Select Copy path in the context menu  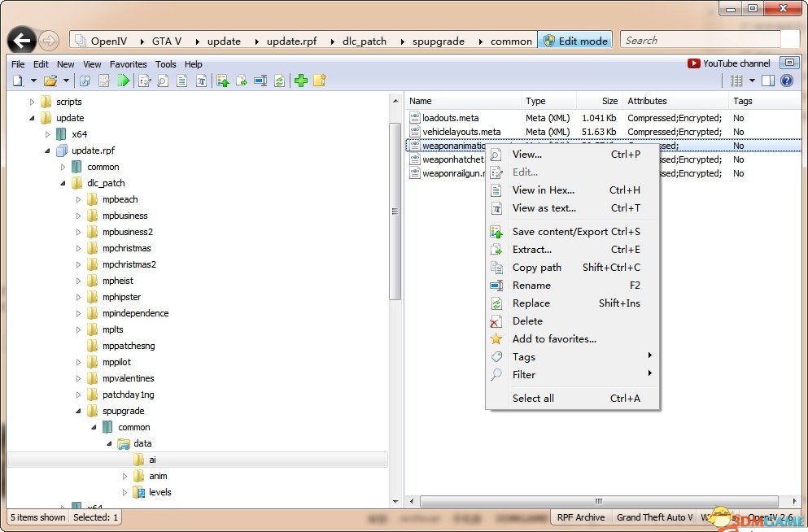coord(572,268)
